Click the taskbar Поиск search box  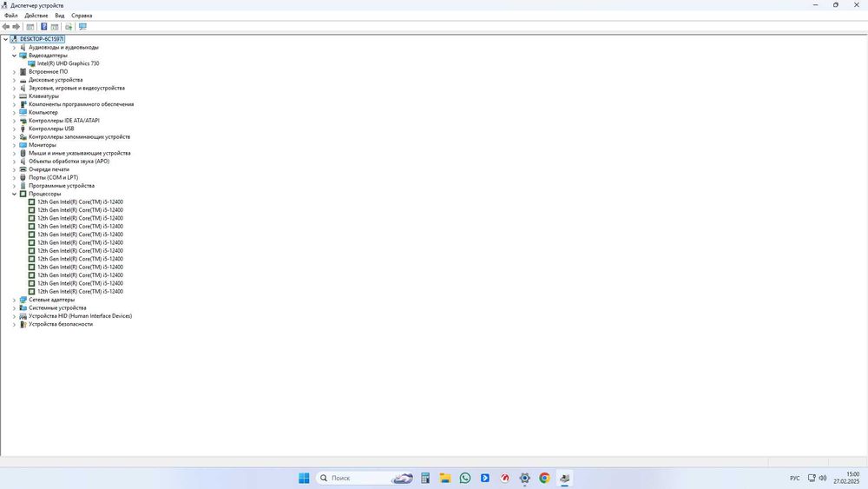(365, 478)
